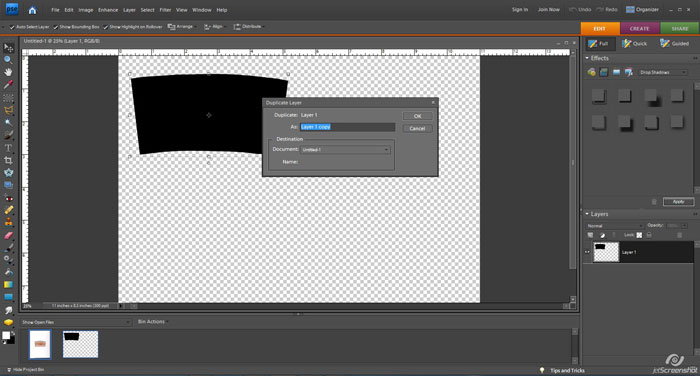Select the Eraser tool
This screenshot has height=376, width=700.
(x=8, y=235)
